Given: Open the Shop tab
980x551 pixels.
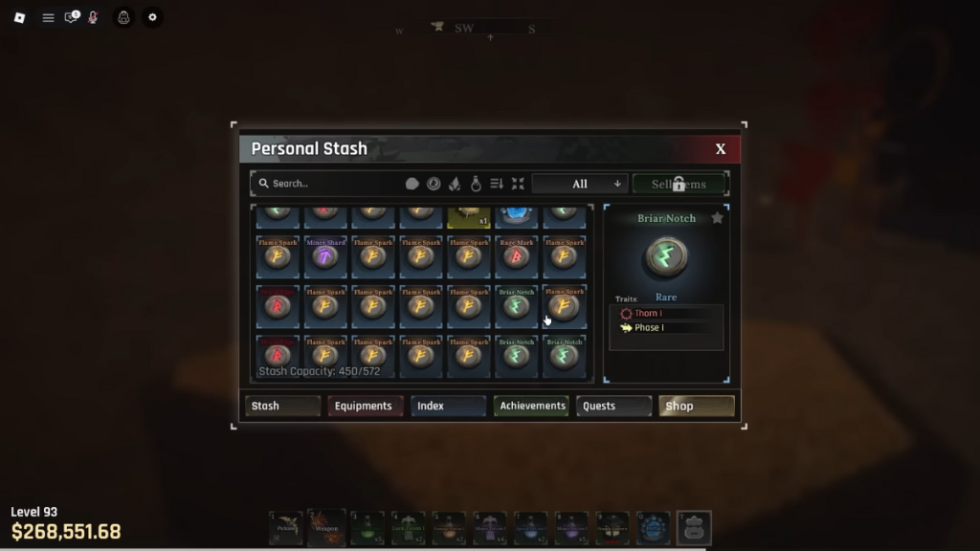Looking at the screenshot, I should pos(697,406).
